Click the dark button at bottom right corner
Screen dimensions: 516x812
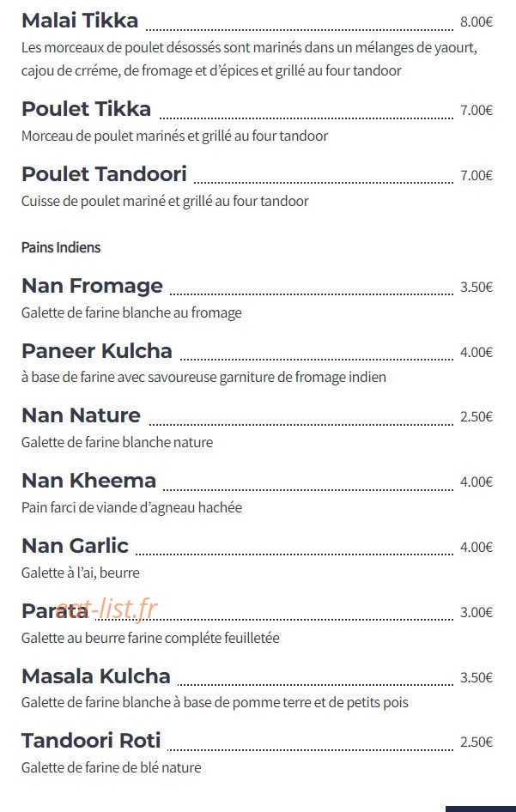[481, 809]
